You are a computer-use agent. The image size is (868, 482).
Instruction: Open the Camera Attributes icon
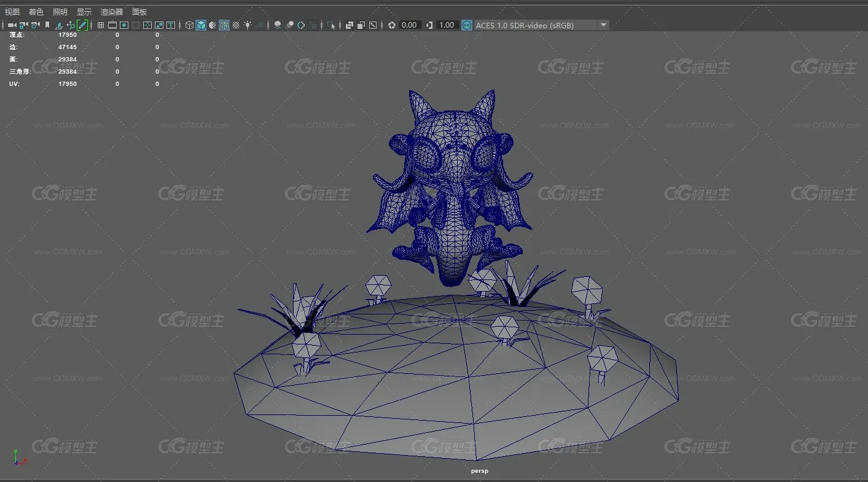tap(35, 25)
